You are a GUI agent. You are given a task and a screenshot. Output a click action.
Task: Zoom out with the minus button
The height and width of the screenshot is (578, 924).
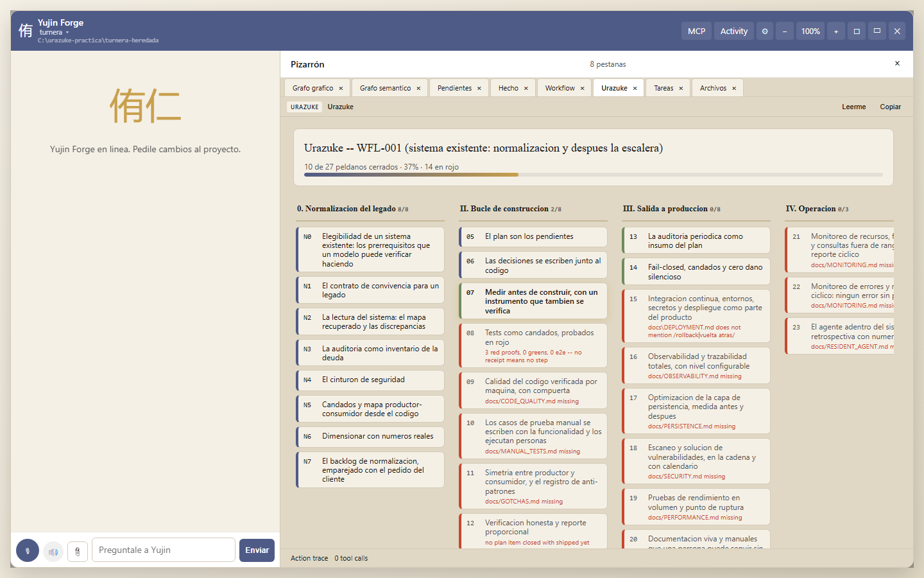785,31
